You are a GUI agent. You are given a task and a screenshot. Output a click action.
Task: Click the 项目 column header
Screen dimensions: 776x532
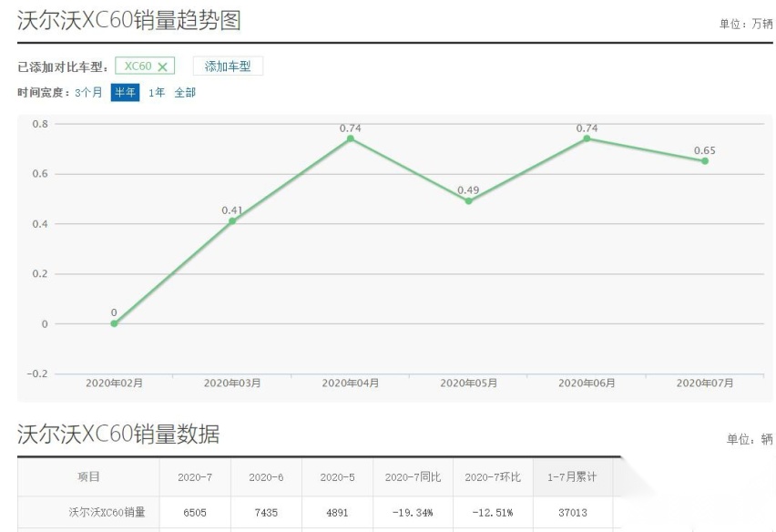point(88,477)
